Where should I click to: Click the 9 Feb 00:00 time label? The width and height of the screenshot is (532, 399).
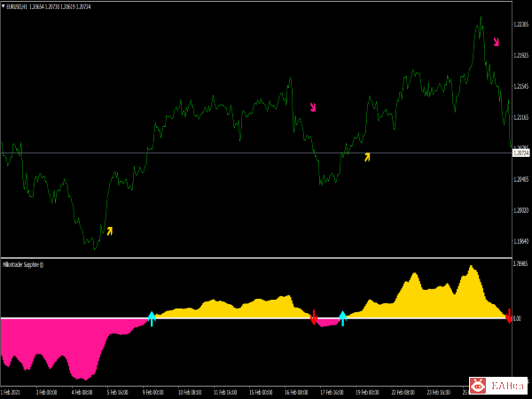click(x=153, y=393)
